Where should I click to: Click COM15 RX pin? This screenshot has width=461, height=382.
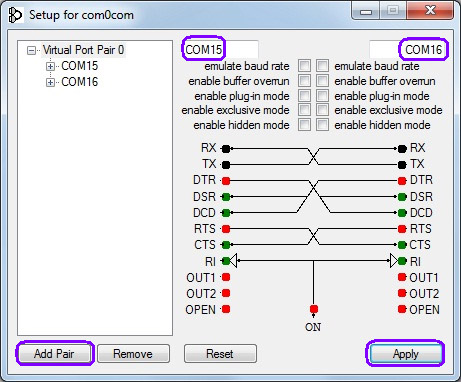[x=226, y=149]
